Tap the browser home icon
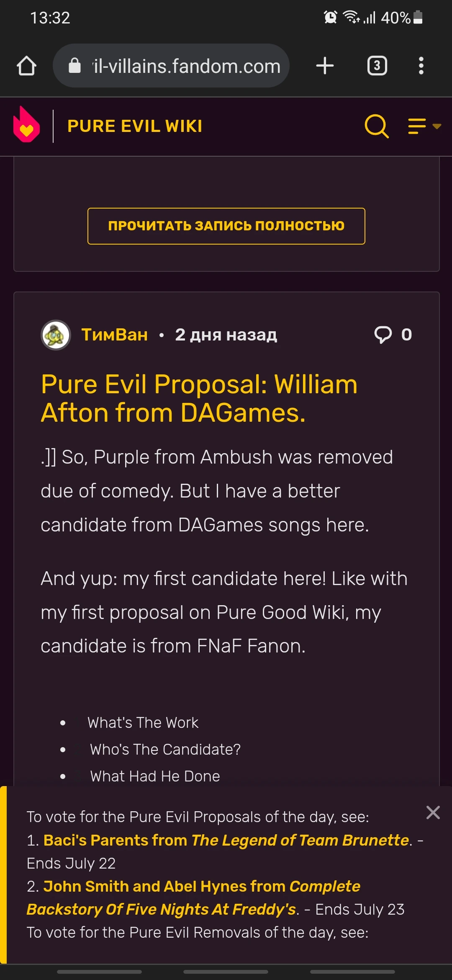This screenshot has width=452, height=980. [x=26, y=66]
